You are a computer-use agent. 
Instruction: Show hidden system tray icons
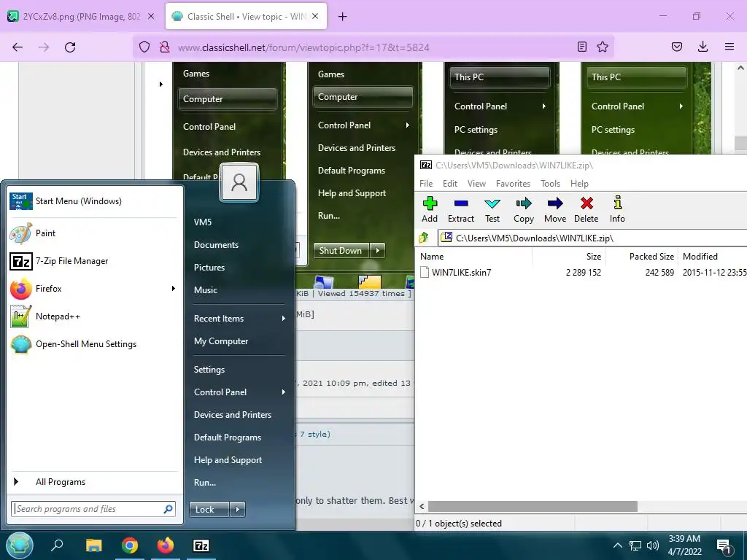pos(617,545)
